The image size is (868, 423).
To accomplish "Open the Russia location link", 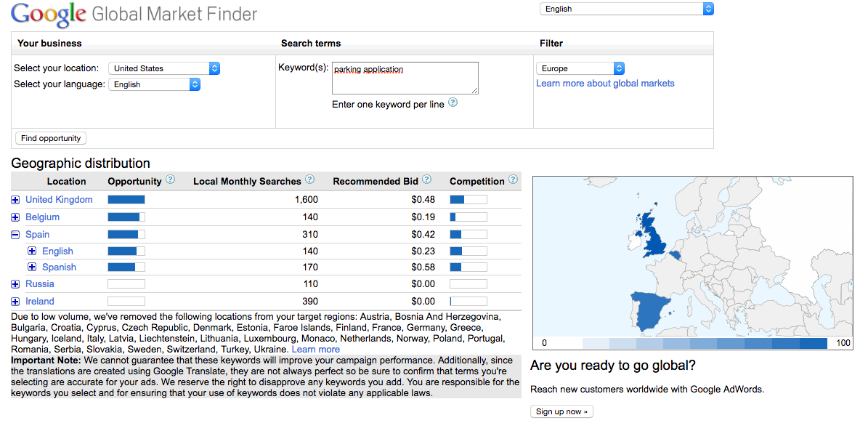I will coord(40,284).
